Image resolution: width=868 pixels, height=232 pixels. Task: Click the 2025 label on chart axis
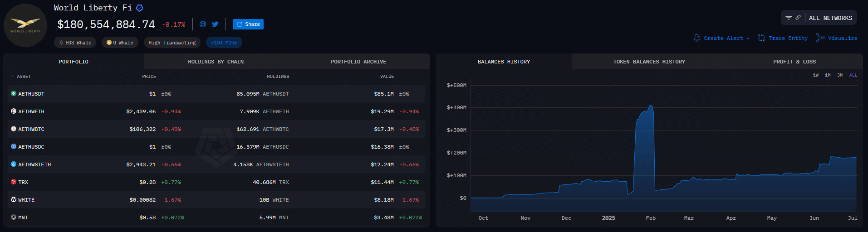pyautogui.click(x=608, y=218)
